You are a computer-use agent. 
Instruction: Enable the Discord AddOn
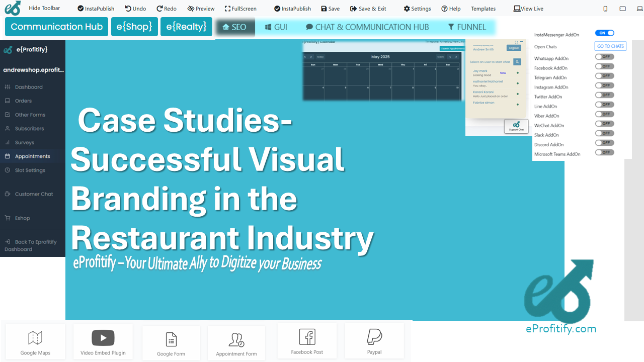click(x=604, y=142)
